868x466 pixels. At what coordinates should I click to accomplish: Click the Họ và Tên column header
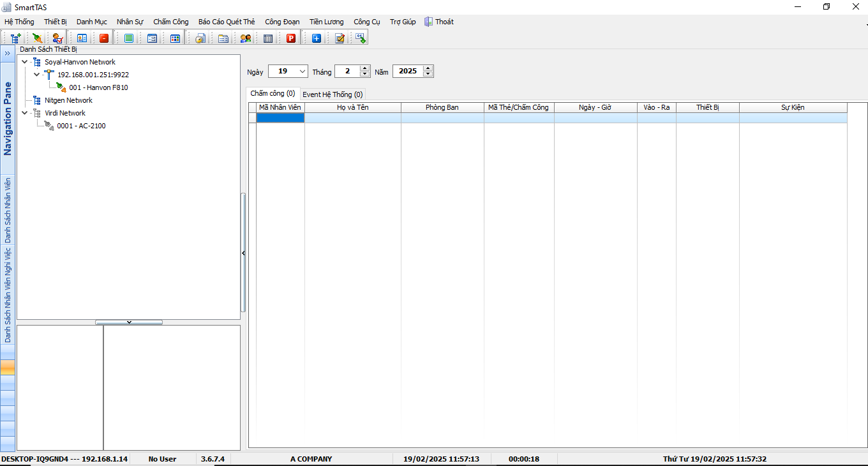(x=353, y=107)
